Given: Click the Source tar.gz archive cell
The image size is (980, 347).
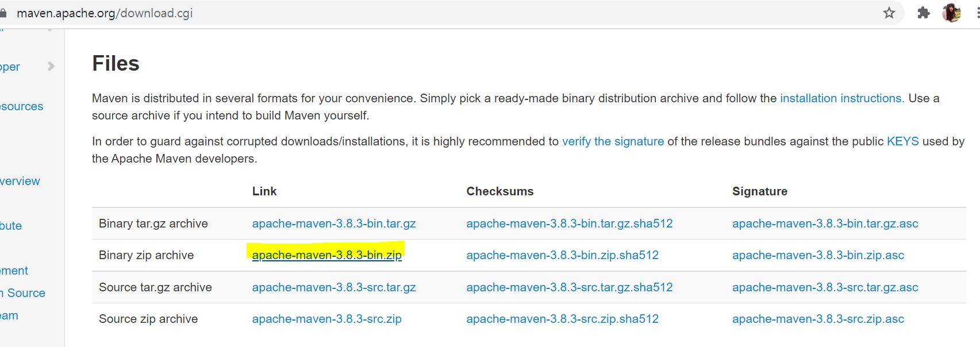Looking at the screenshot, I should pyautogui.click(x=155, y=287).
